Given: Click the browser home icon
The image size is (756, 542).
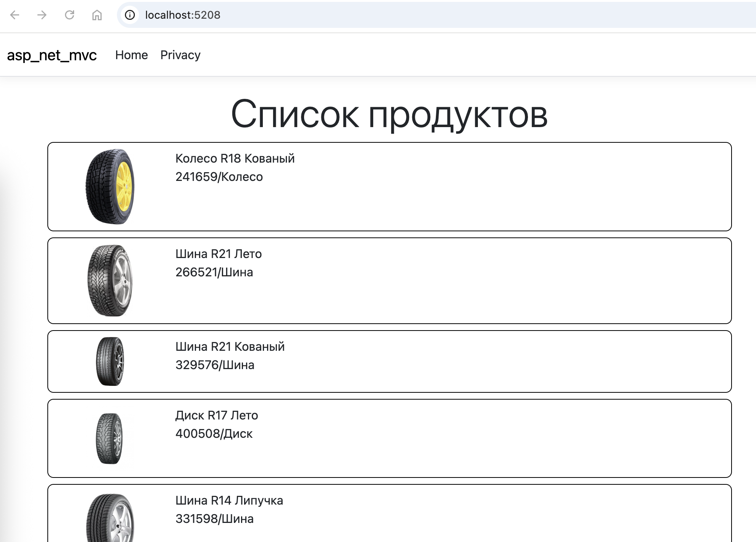Looking at the screenshot, I should click(x=97, y=15).
